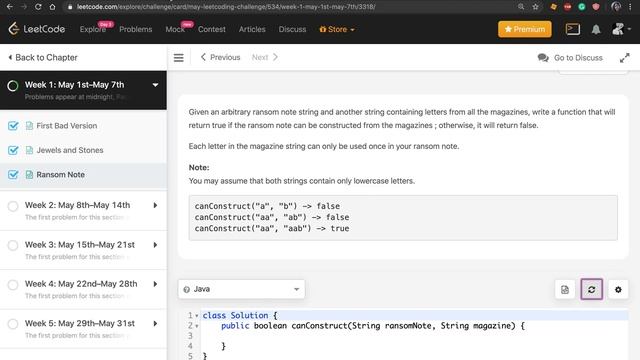Fold code at line 1 arrow

[x=197, y=316]
